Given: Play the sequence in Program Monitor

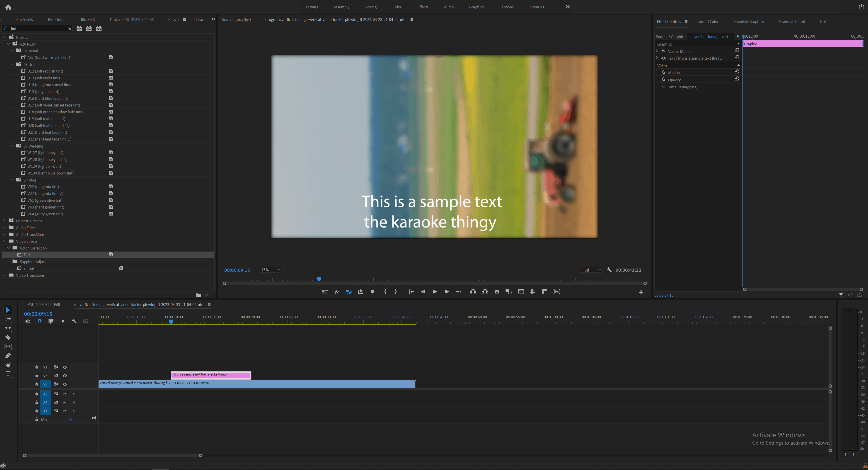Looking at the screenshot, I should click(x=435, y=292).
